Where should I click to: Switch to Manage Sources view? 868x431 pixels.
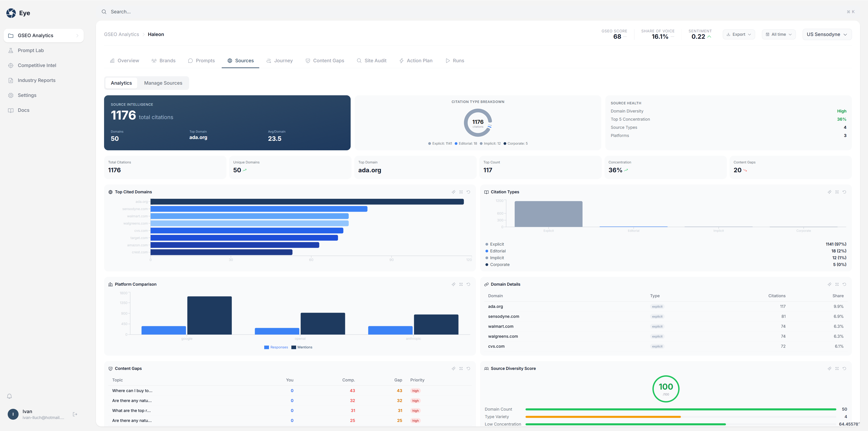coord(163,83)
